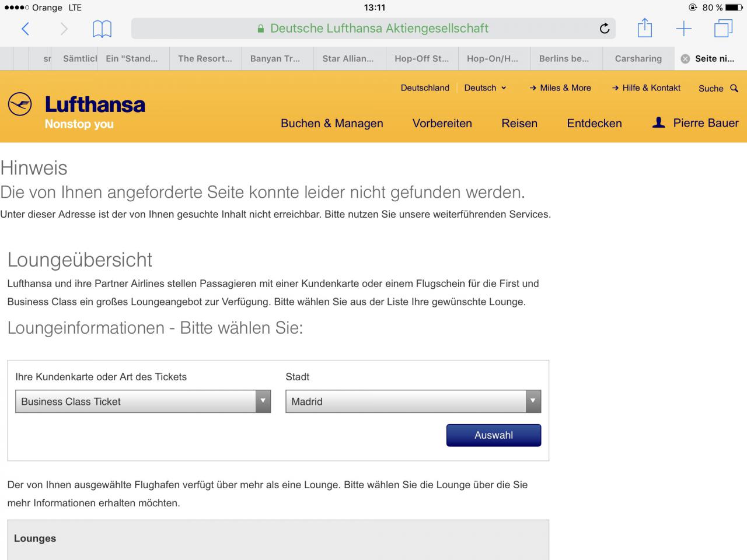
Task: Tap the 13:11 clock in status bar
Action: [374, 8]
